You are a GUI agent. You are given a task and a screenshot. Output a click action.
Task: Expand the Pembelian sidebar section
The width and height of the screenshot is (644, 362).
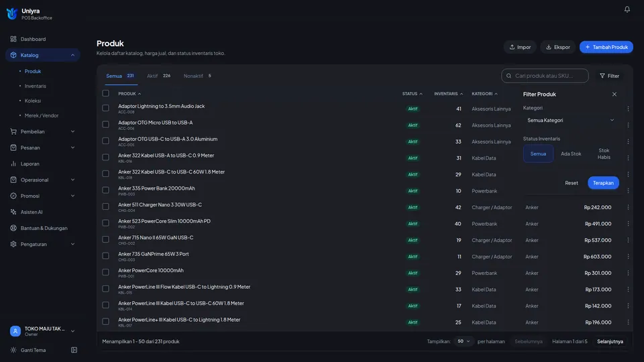pyautogui.click(x=72, y=132)
